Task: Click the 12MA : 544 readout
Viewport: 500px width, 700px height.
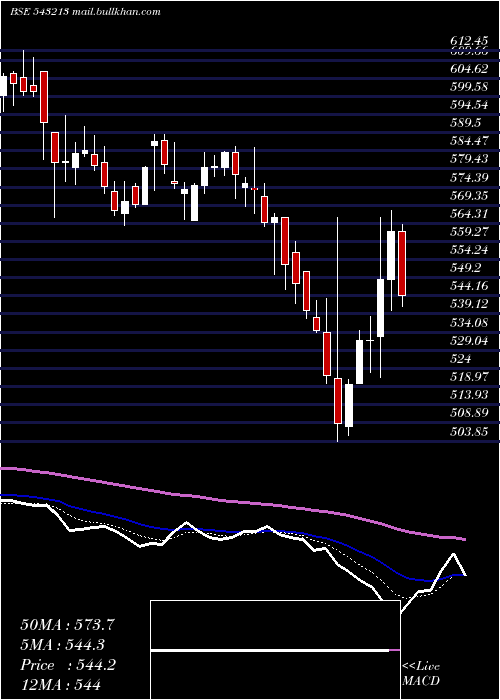Action: click(60, 685)
